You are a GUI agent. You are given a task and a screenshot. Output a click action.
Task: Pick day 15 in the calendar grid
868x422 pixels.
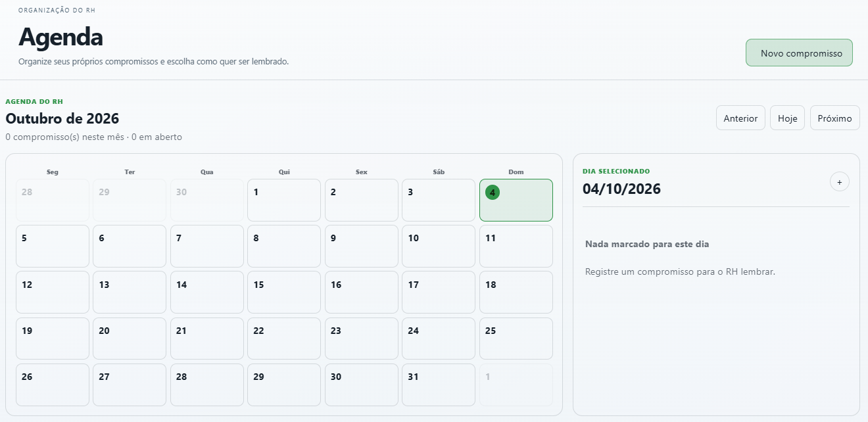(x=284, y=293)
